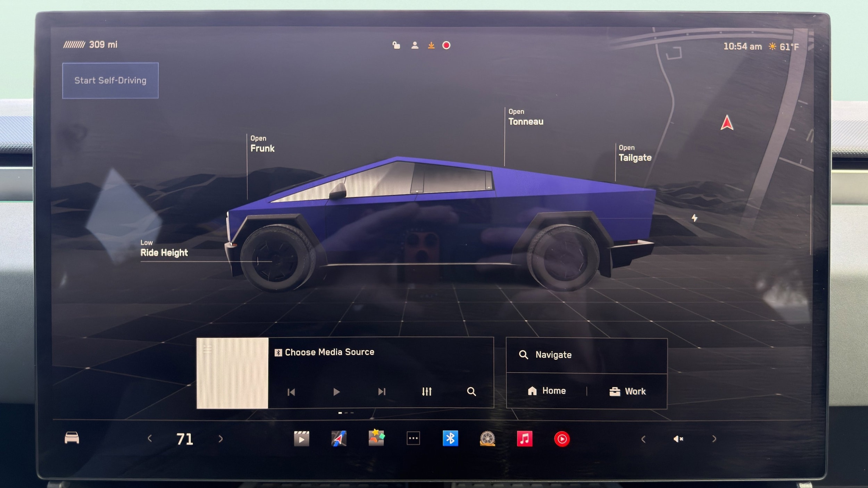The height and width of the screenshot is (488, 868).
Task: Open the YouTube Music app icon
Action: pos(562,439)
